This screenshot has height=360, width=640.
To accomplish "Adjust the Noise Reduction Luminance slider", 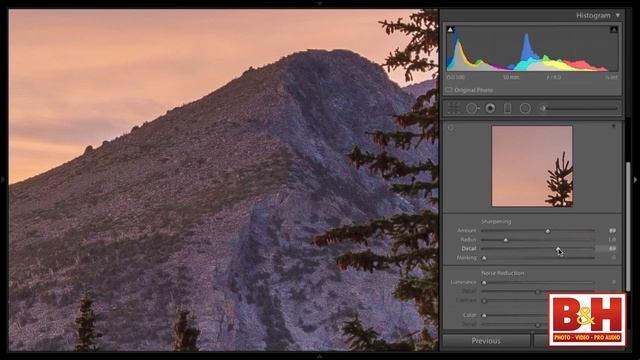I will (x=538, y=282).
